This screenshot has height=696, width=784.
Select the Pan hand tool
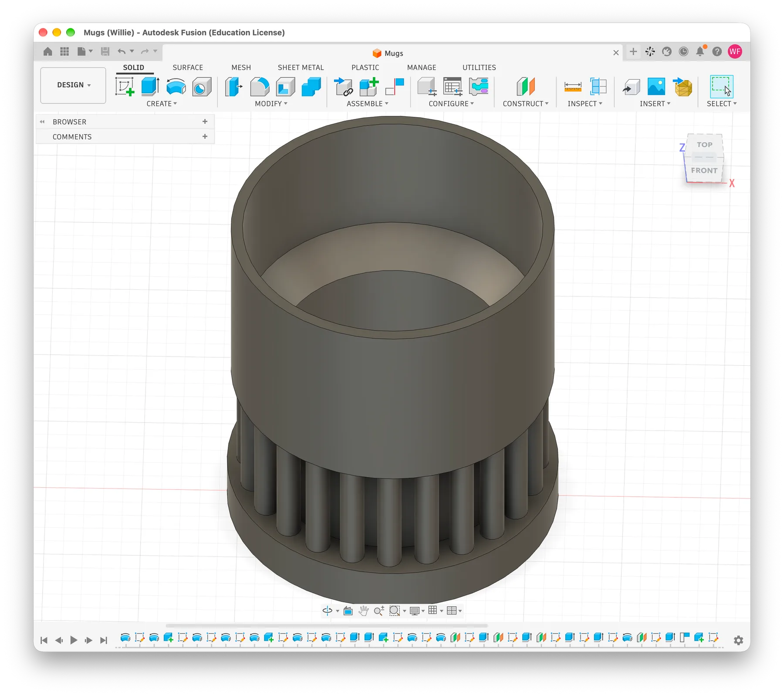point(364,611)
